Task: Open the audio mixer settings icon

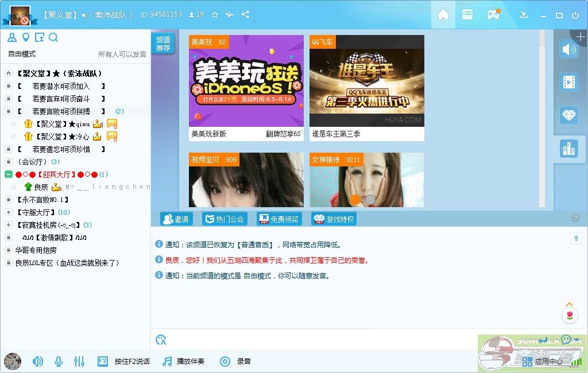Action: (79, 362)
